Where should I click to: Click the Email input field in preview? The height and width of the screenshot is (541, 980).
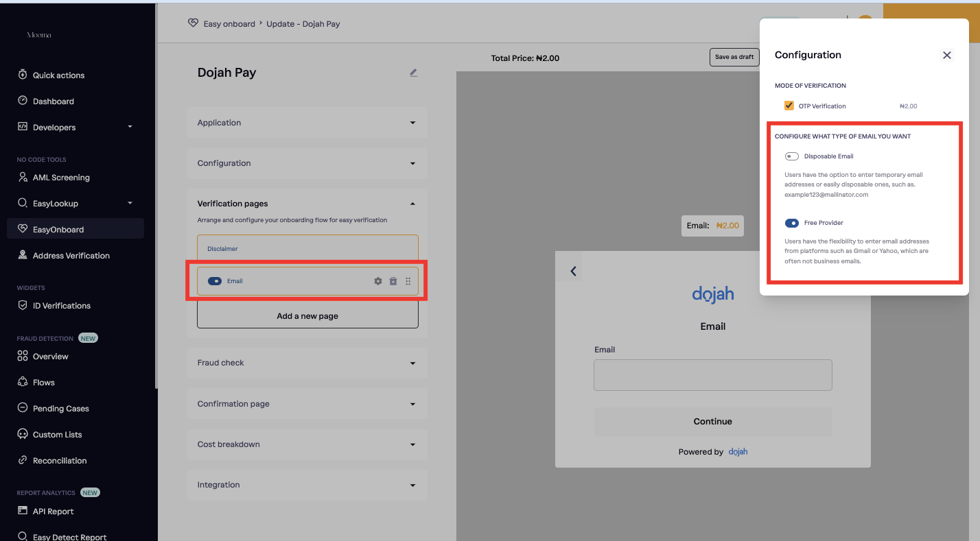[x=712, y=375]
